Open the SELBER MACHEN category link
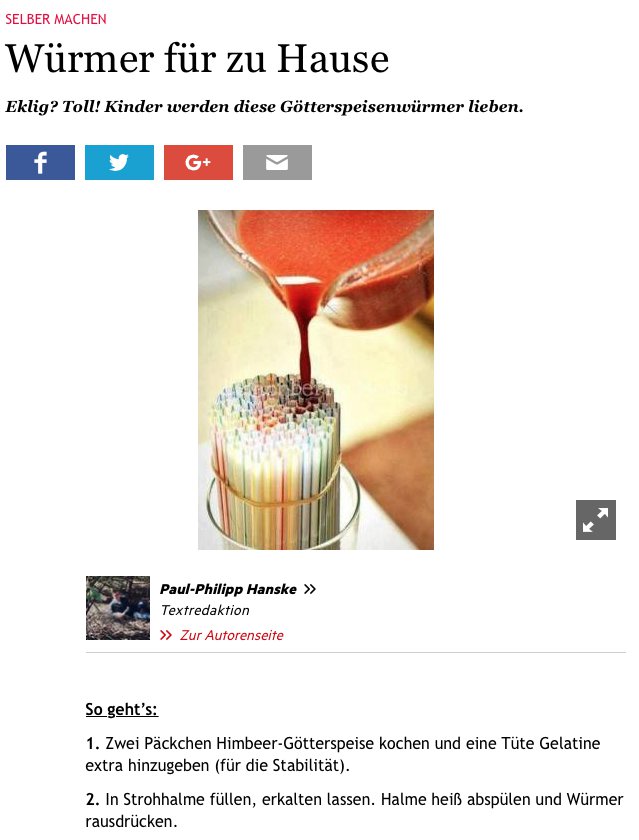The height and width of the screenshot is (840, 639). [56, 19]
